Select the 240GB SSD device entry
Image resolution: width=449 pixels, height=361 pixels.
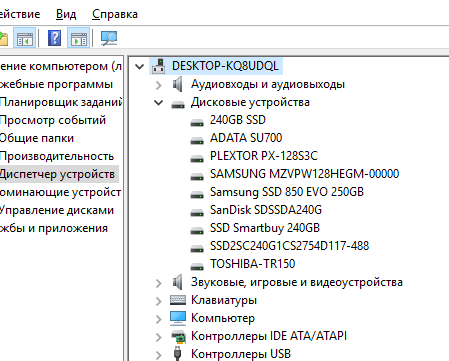click(x=238, y=120)
